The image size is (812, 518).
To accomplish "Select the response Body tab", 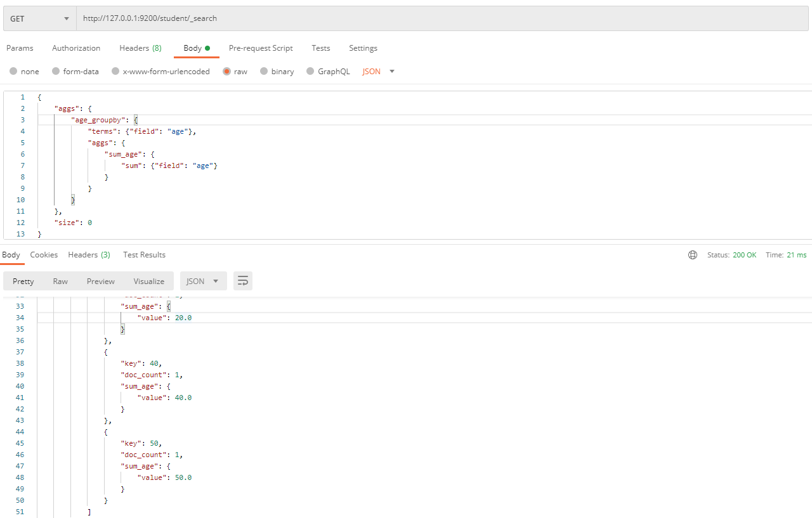I will pyautogui.click(x=11, y=255).
